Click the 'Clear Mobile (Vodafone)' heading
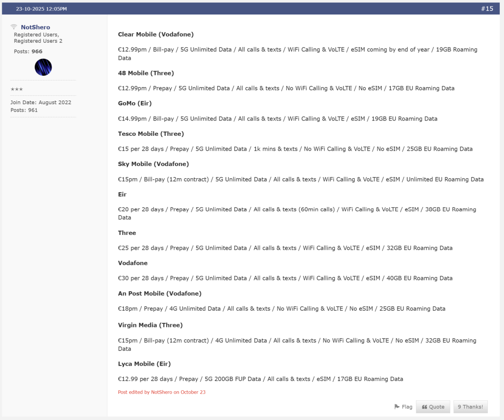 pyautogui.click(x=156, y=34)
